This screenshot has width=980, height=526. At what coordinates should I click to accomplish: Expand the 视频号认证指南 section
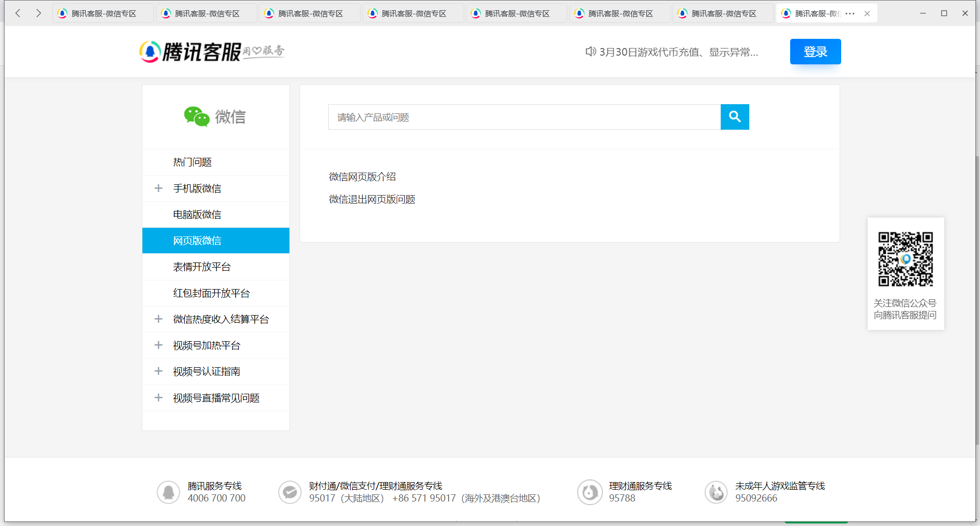[x=159, y=371]
